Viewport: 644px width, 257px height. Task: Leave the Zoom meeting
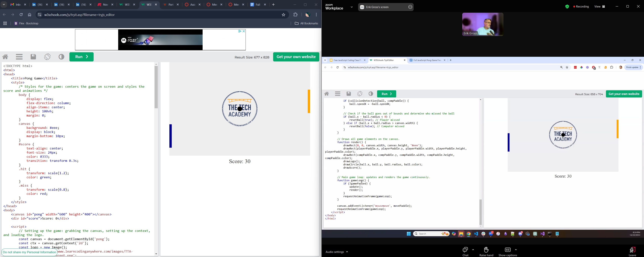coord(633,252)
